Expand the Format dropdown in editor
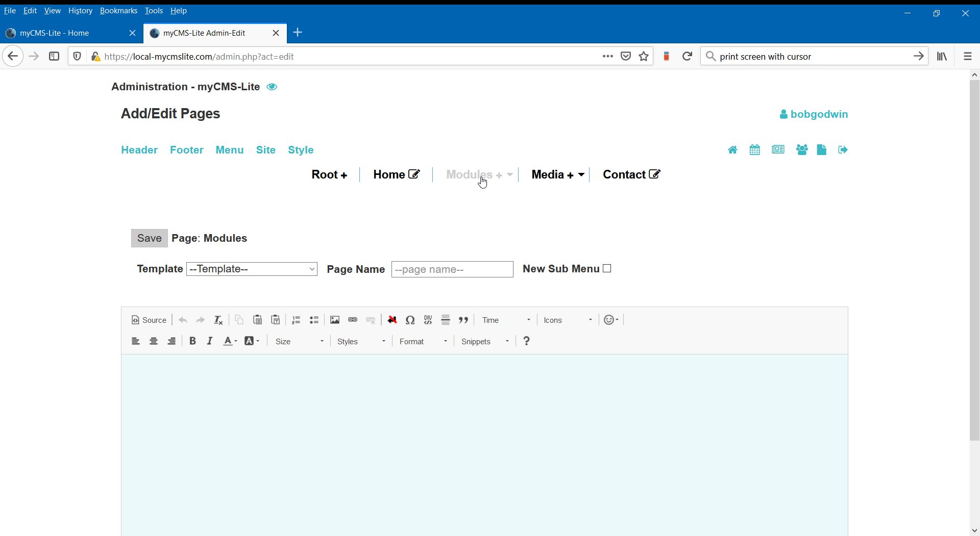This screenshot has height=536, width=980. coord(423,342)
